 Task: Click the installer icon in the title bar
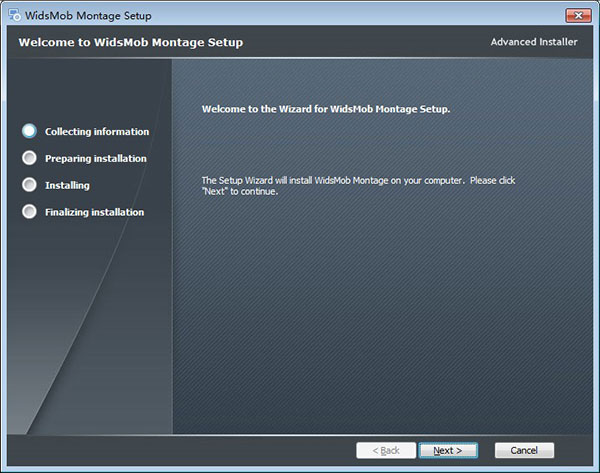pos(15,15)
